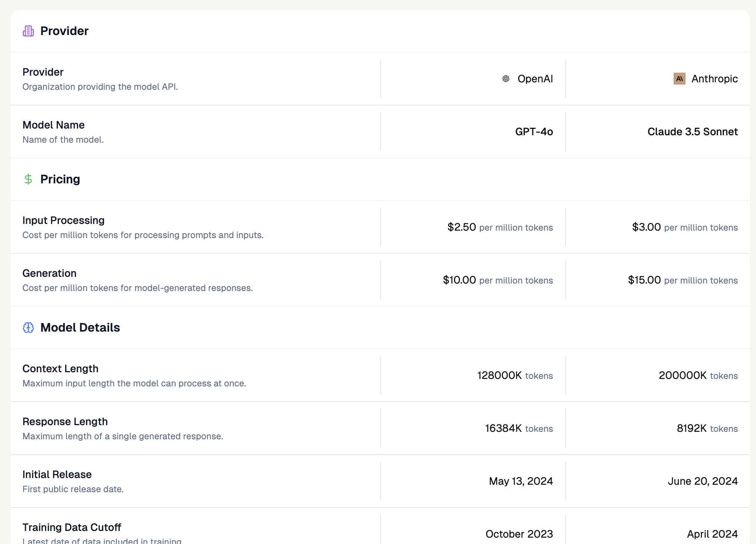Select the Model Details section heading
The image size is (756, 544).
80,328
